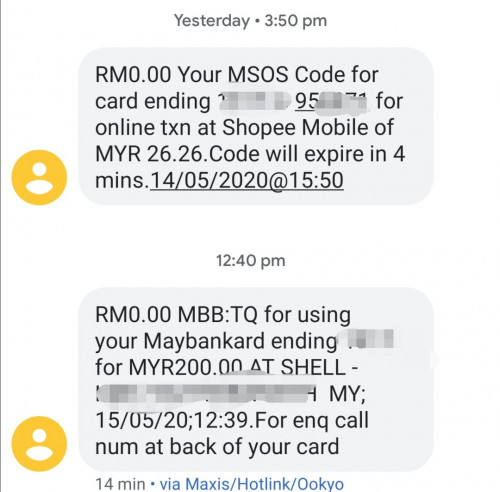
Task: Tap the underlined card number starting with 95
Action: tap(331, 101)
